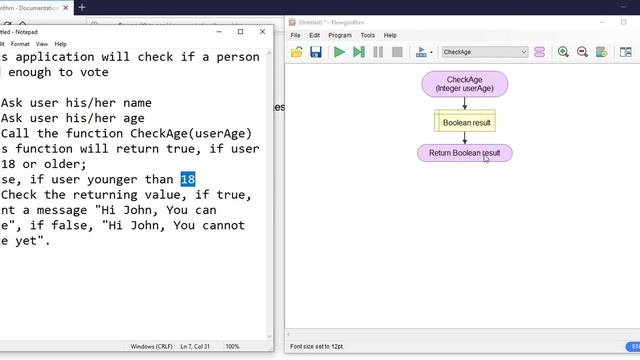Open the Variable Watch window icon
Image resolution: width=640 pixels, height=360 pixels.
click(602, 52)
